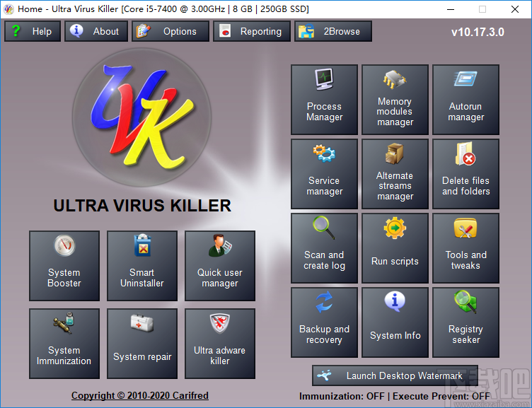Open Memory modules manager
This screenshot has height=408, width=532.
click(x=395, y=100)
